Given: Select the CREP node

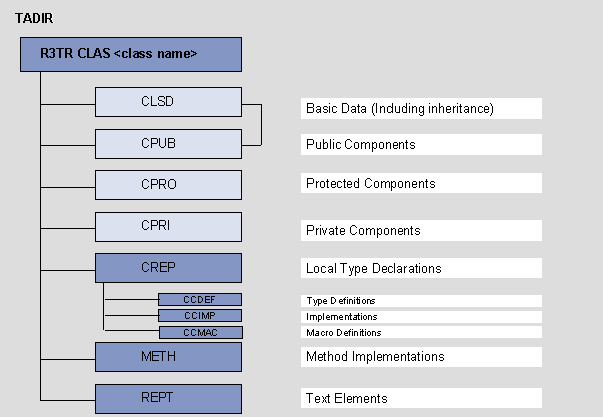Looking at the screenshot, I should click(x=169, y=268).
